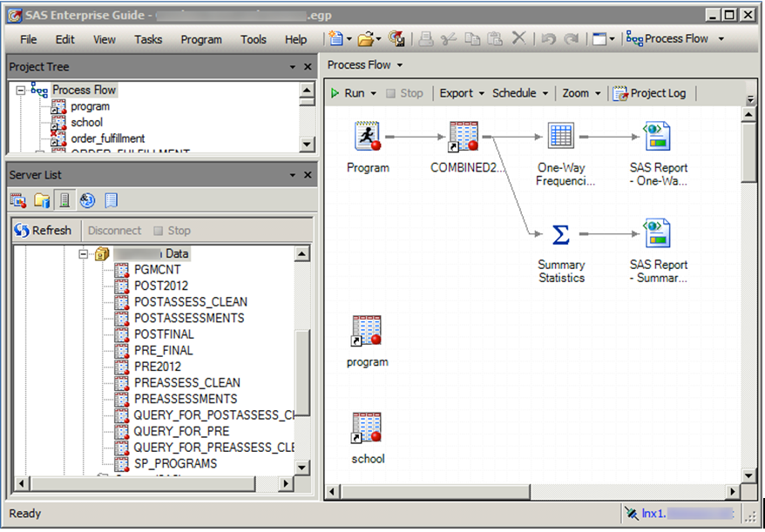Open the Process Flow pane title dropdown
This screenshot has height=532, width=765.
[x=400, y=64]
